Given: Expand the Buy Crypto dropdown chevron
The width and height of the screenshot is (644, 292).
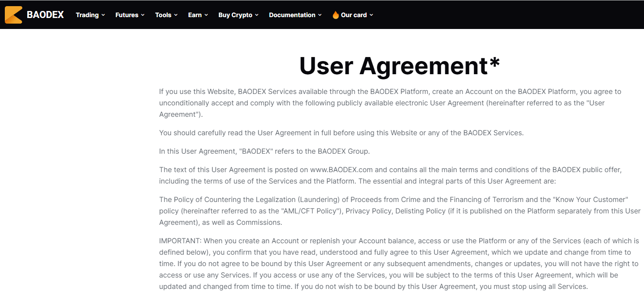Looking at the screenshot, I should [256, 15].
